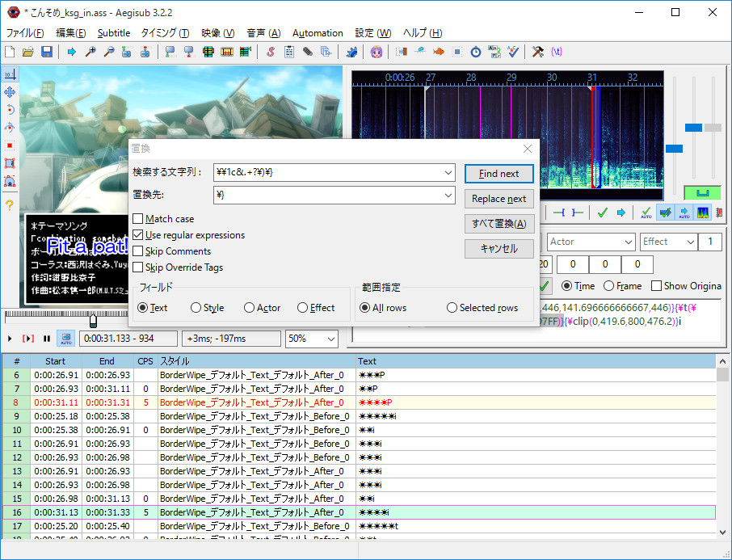
Task: Open the Effect combo box
Action: coord(668,242)
